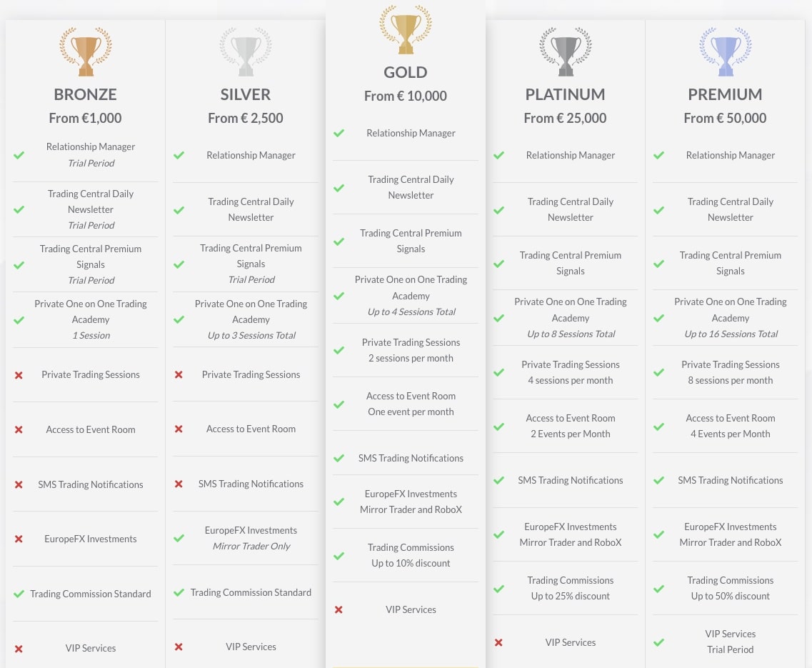Click the Gold trophy icon

click(406, 29)
